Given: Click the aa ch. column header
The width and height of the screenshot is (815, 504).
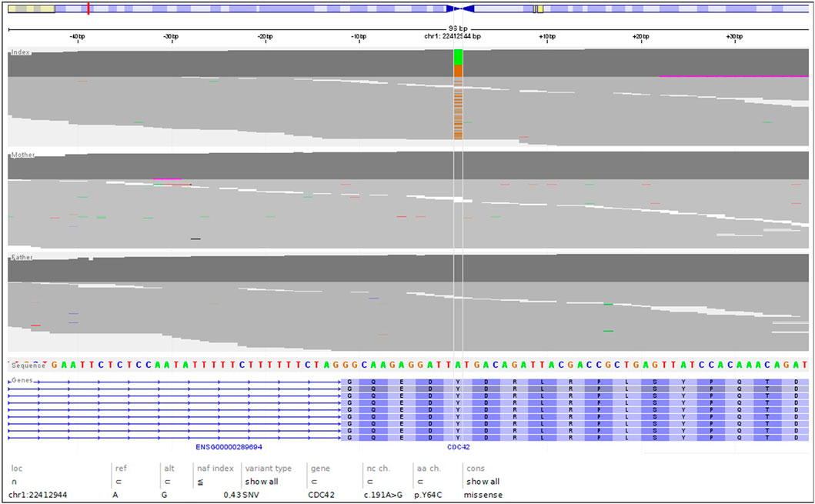Looking at the screenshot, I should [x=429, y=468].
